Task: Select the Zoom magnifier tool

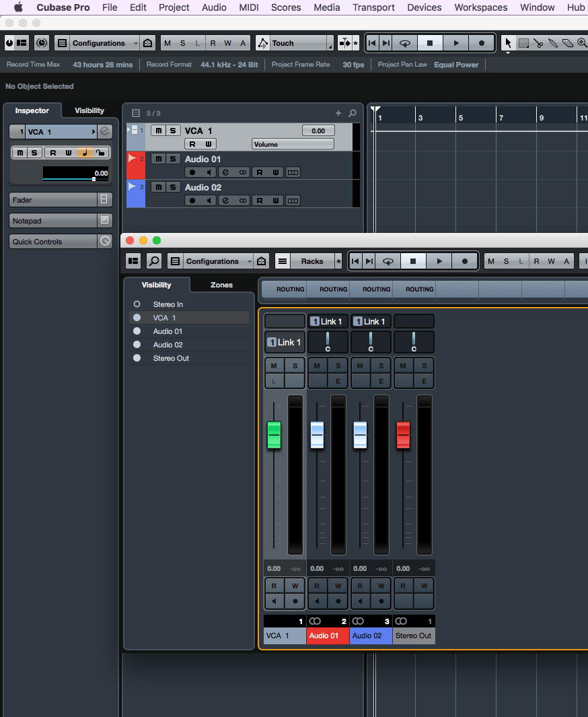Action: click(x=581, y=43)
